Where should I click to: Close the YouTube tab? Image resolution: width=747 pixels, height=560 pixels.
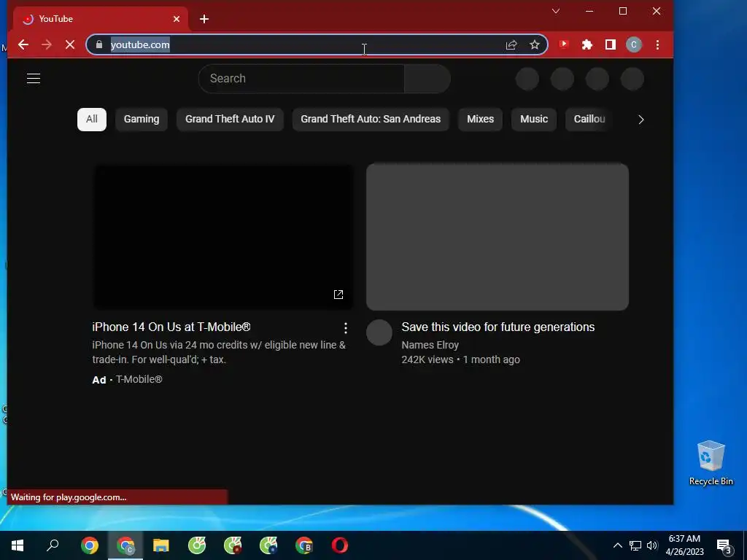tap(177, 19)
